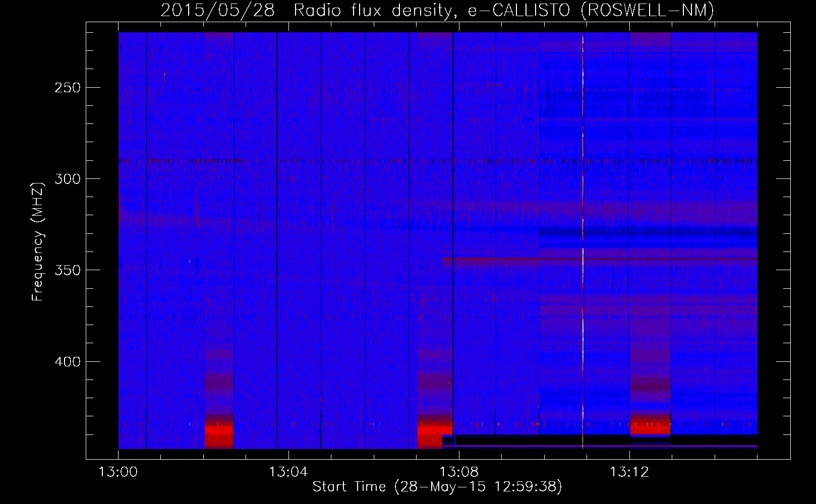Click the 13:08 time tick label
This screenshot has width=816, height=504.
pyautogui.click(x=458, y=472)
